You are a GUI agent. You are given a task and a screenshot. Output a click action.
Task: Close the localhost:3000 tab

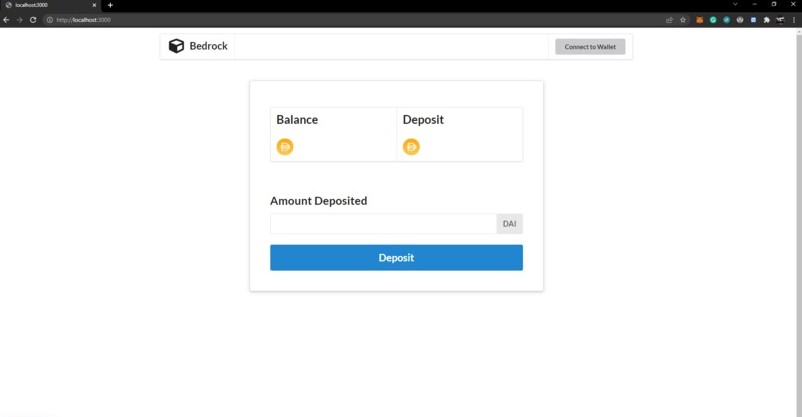(94, 5)
